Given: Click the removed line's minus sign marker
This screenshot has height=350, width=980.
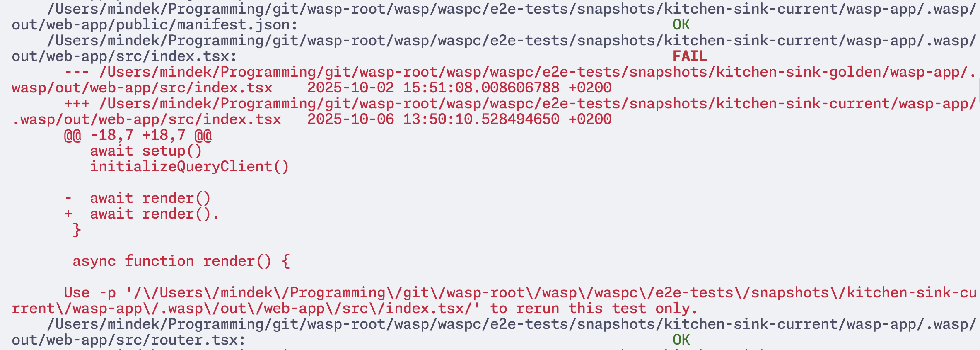Looking at the screenshot, I should pos(68,198).
